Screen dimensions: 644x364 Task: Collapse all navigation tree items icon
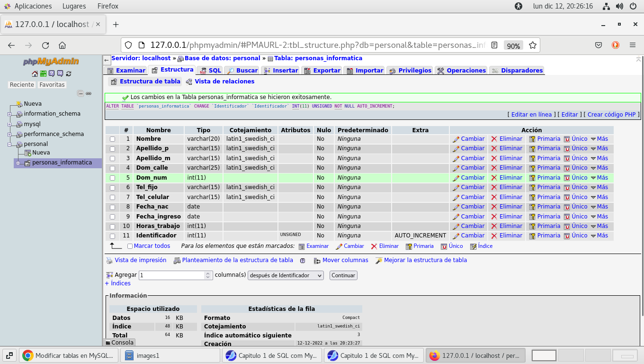[x=80, y=94]
